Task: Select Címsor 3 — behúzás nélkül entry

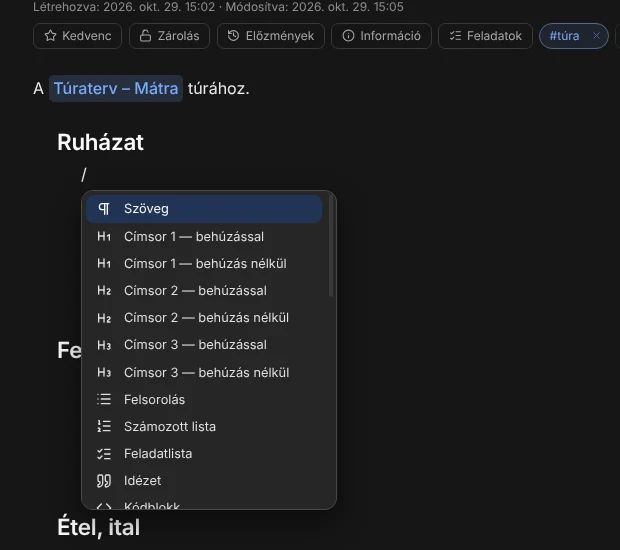Action: click(204, 372)
